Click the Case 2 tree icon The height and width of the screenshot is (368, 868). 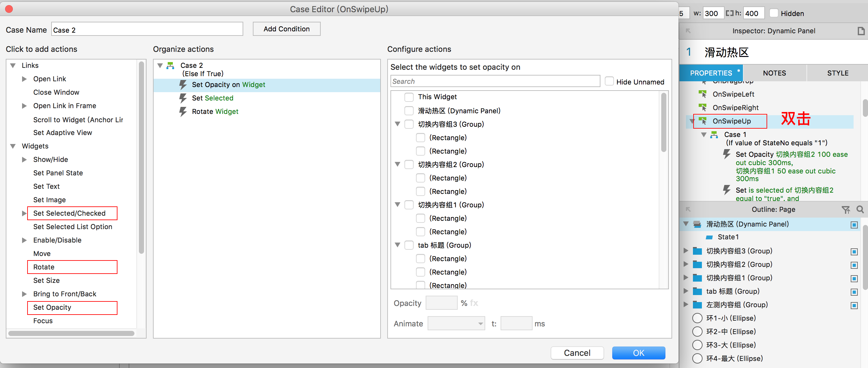171,65
